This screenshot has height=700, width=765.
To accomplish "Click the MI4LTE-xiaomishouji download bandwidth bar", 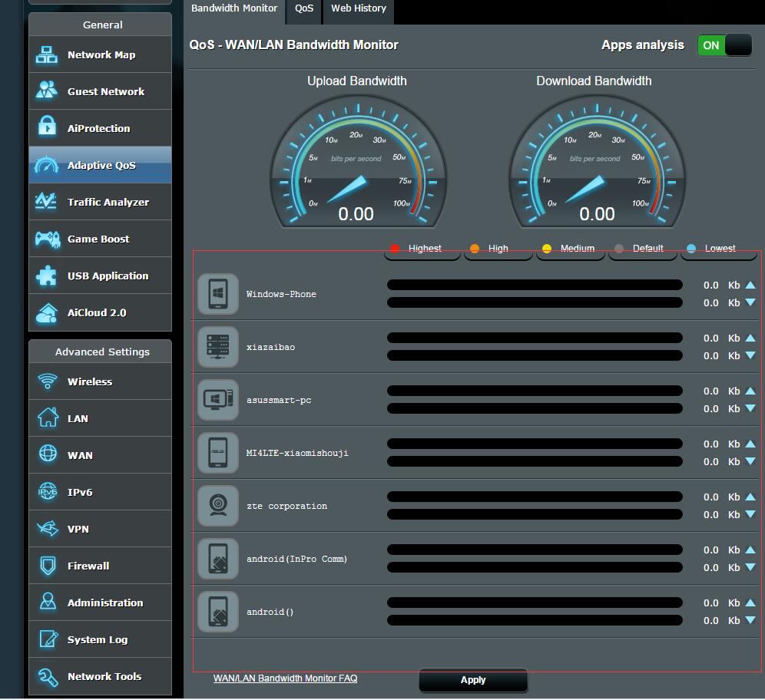I will point(535,461).
